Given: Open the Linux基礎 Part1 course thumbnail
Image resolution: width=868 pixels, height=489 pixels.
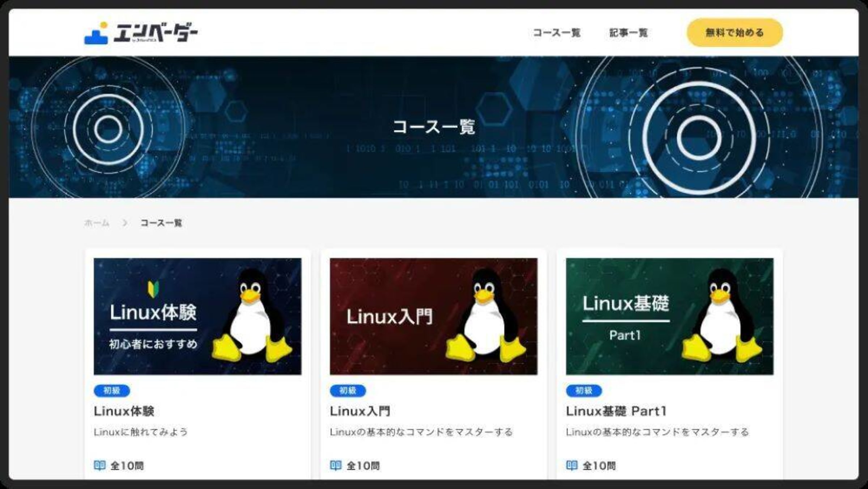Looking at the screenshot, I should point(669,316).
